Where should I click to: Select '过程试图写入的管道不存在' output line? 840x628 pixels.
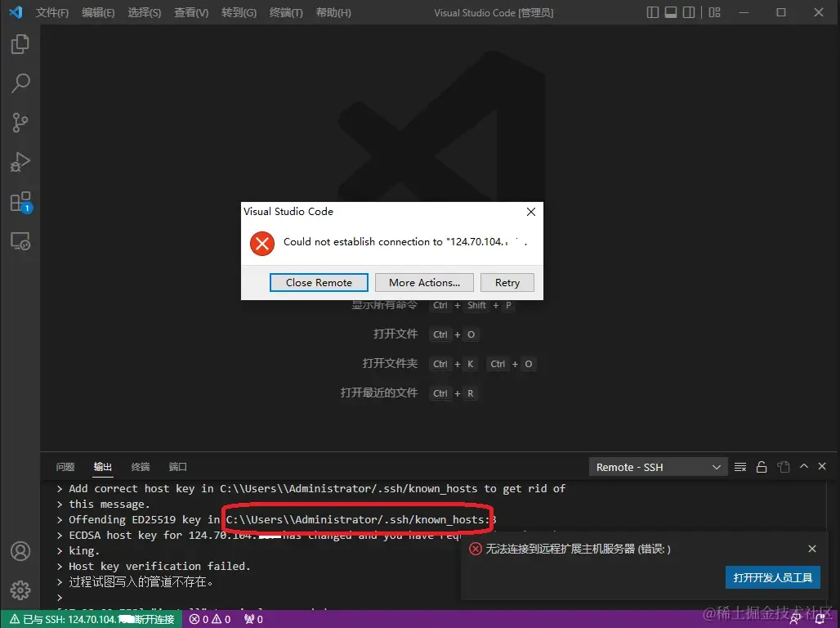pos(141,582)
